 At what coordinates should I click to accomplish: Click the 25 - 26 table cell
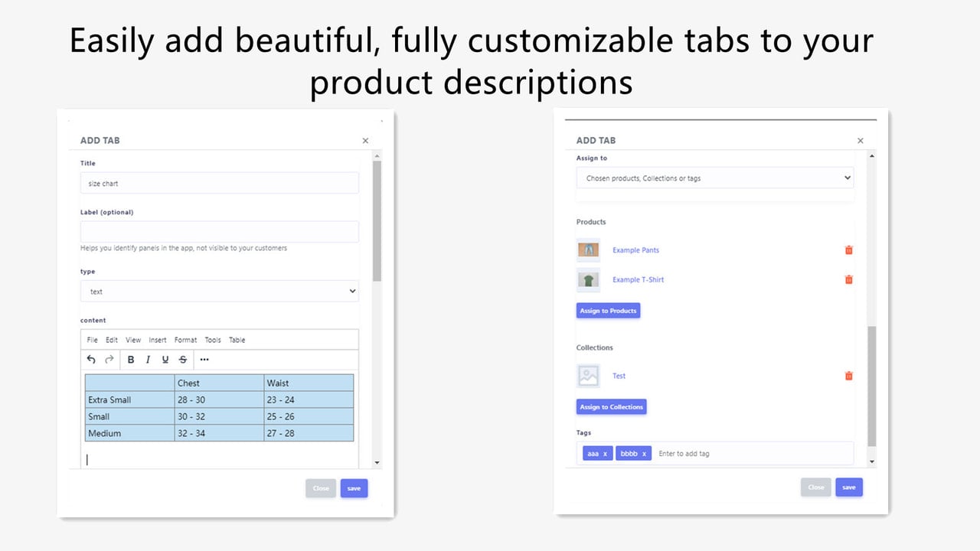[309, 416]
